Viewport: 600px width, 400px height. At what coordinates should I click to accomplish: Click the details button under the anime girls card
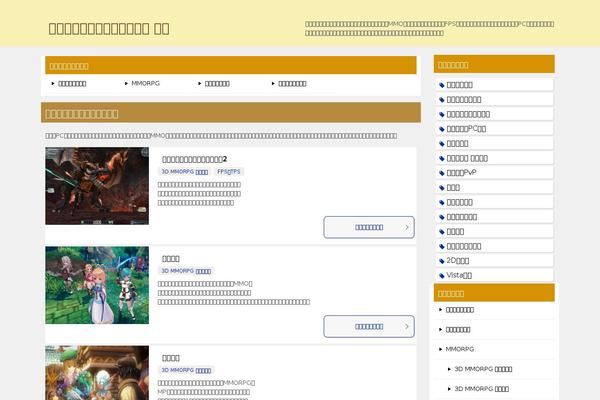pyautogui.click(x=369, y=327)
